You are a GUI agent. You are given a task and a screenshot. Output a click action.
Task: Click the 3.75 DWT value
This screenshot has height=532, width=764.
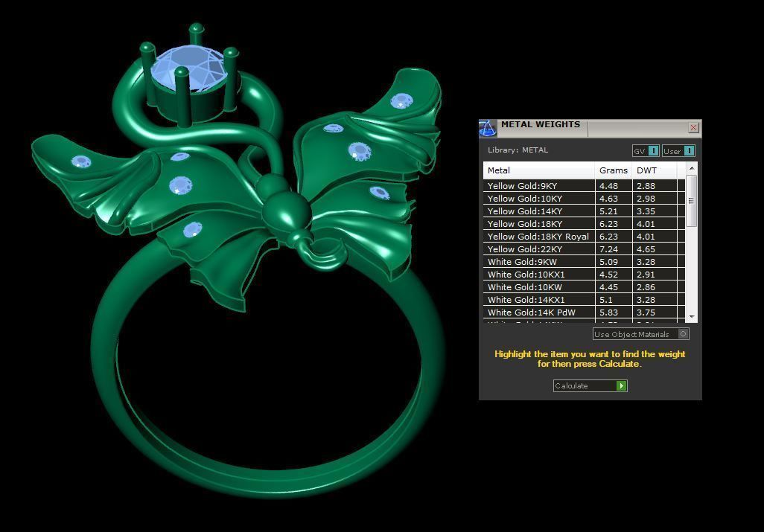646,313
